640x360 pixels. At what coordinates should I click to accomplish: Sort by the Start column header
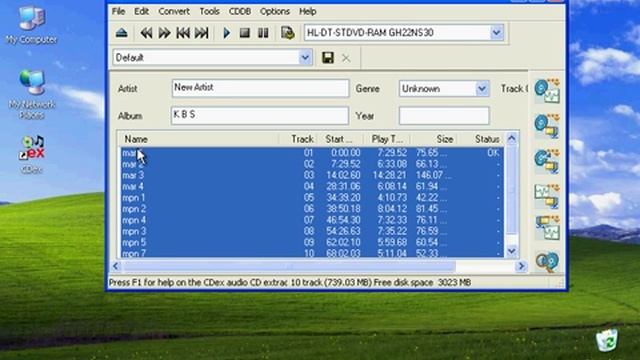point(340,139)
